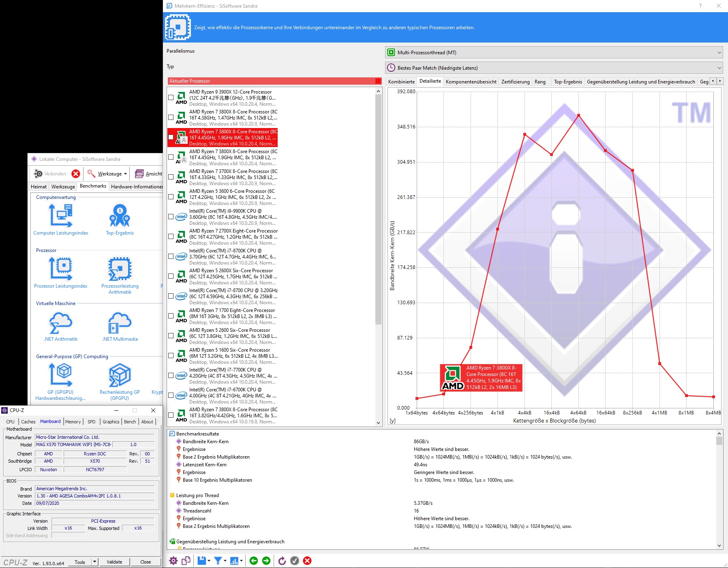Check the Intel Core i9-9900K checkbox
Screen dimensions: 728x568
[171, 217]
